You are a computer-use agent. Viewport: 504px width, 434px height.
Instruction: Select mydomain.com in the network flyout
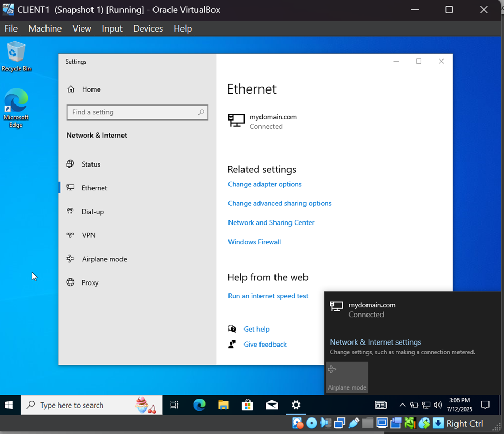point(362,309)
